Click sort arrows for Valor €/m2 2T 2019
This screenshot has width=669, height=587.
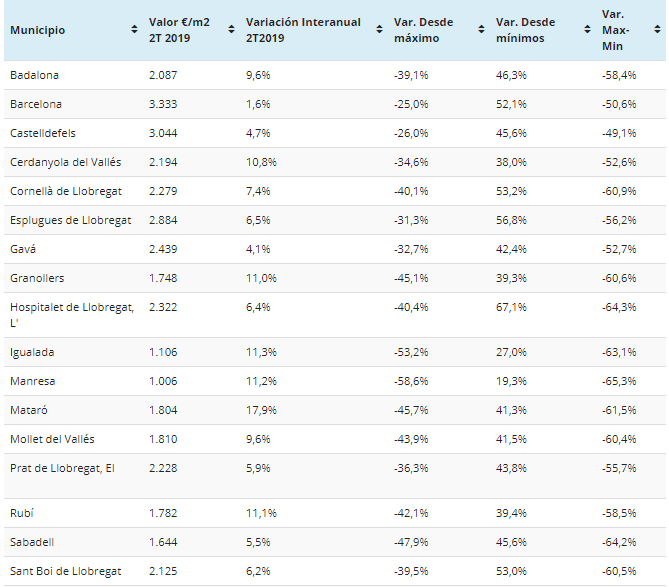tap(230, 30)
